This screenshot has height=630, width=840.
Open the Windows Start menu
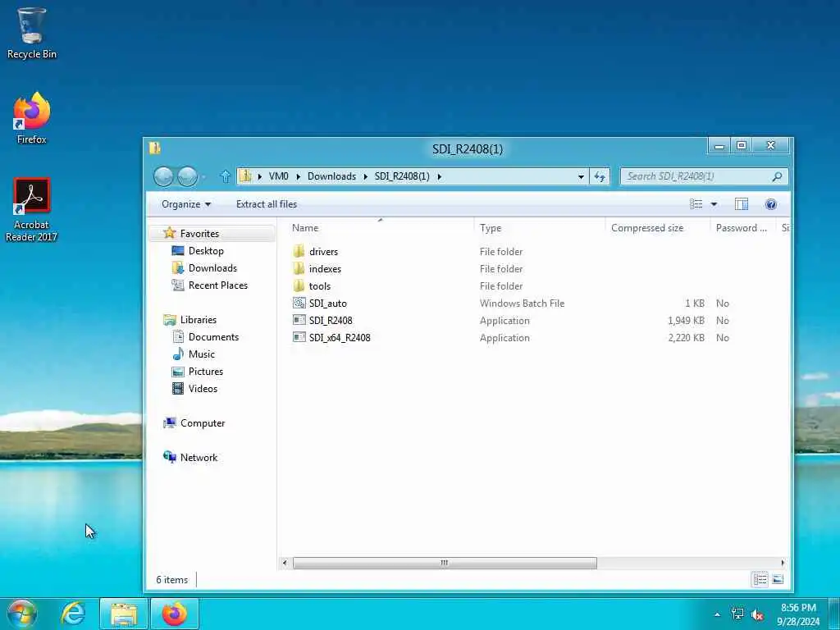click(22, 614)
